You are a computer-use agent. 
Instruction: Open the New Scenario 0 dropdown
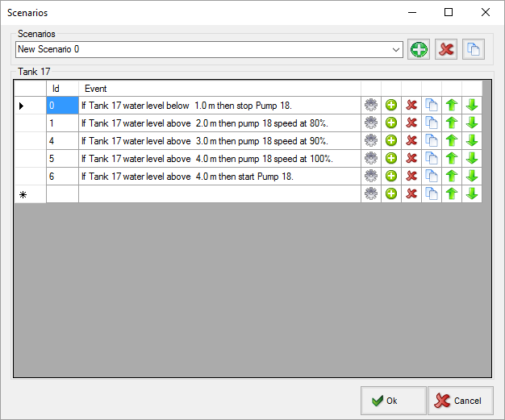[395, 49]
